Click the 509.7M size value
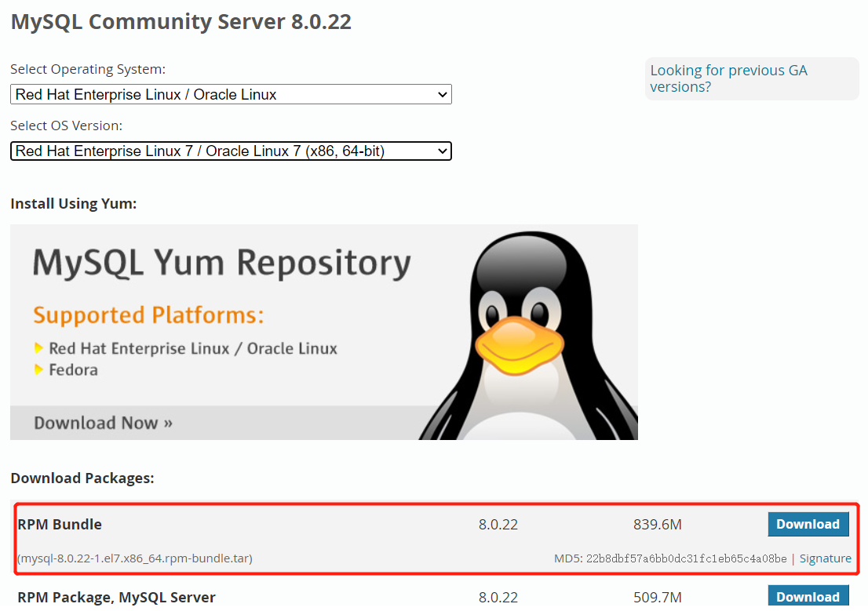Screen dimensions: 868x611 [657, 597]
